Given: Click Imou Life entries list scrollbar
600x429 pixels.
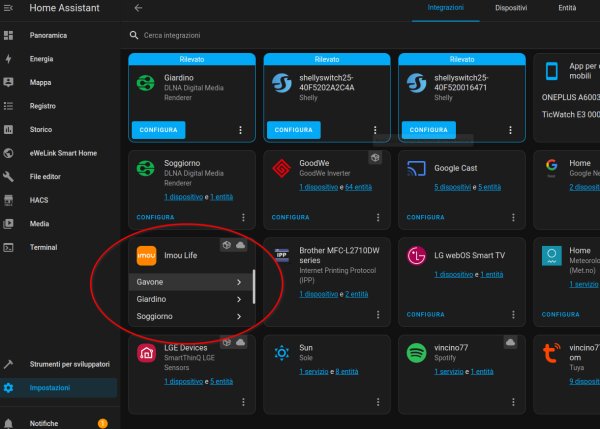Looking at the screenshot, I should tap(254, 287).
